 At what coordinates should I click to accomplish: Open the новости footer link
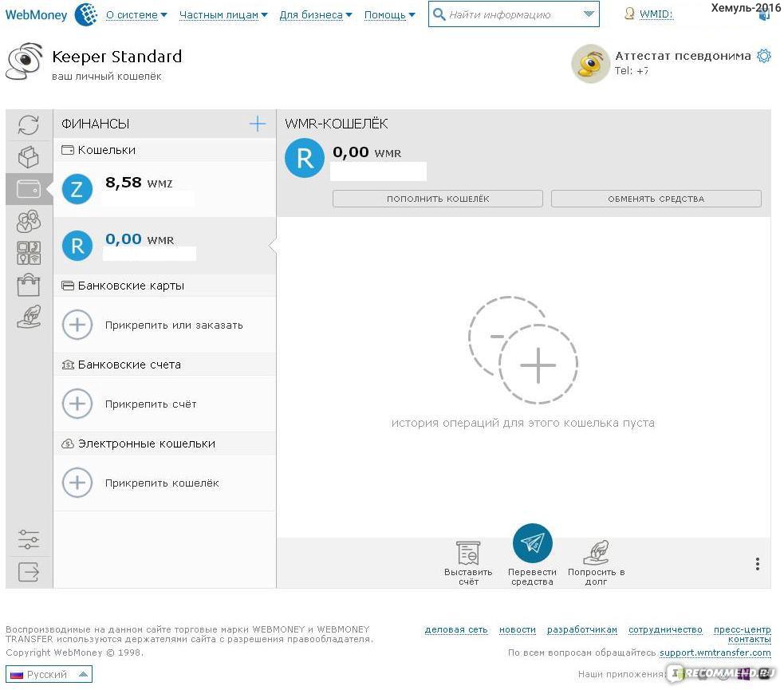pyautogui.click(x=518, y=629)
